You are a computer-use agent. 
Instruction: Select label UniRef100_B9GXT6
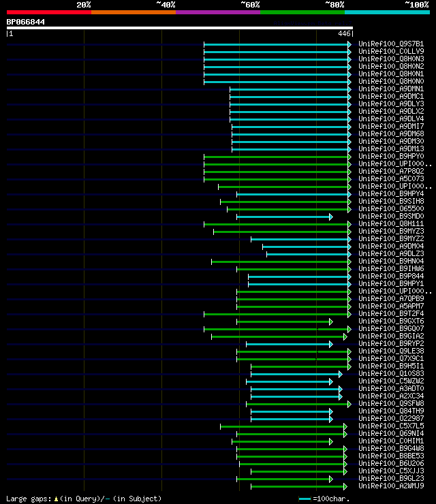(x=391, y=321)
